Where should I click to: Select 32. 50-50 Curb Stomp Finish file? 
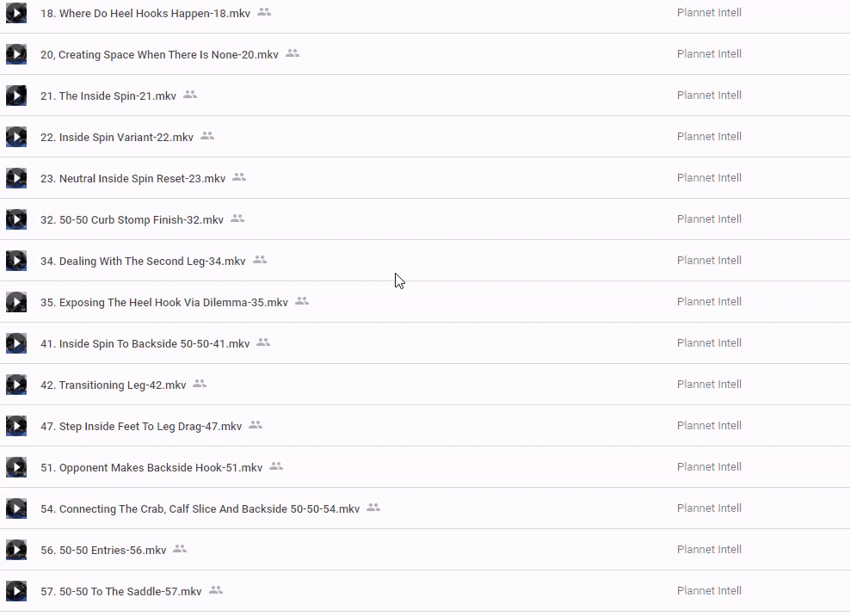coord(132,219)
